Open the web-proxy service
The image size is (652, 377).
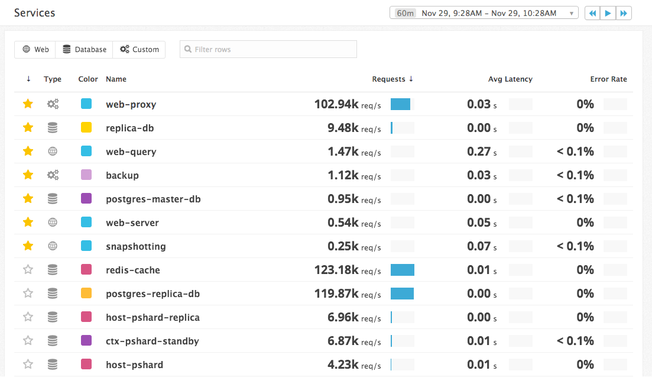click(x=131, y=104)
